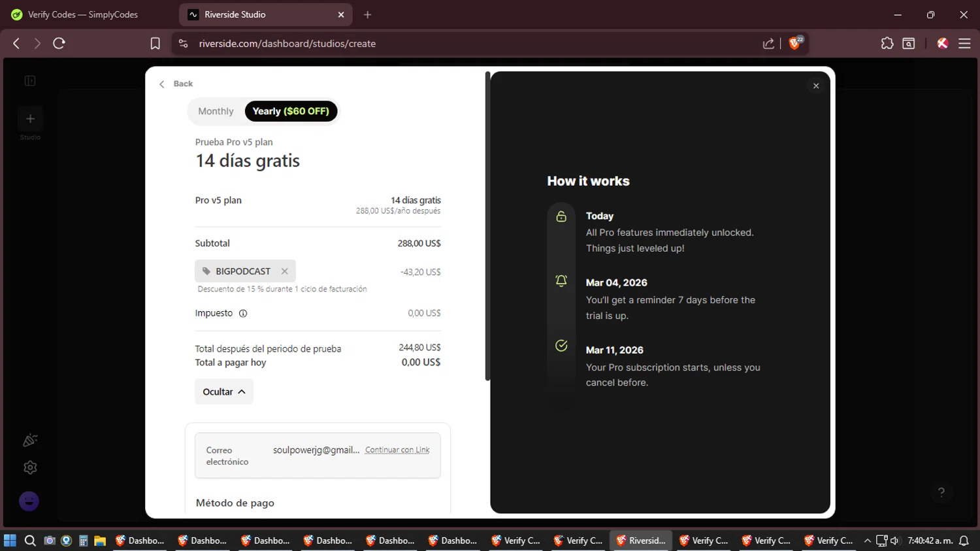Click the tag icon on the BIGPODCAST coupon

point(206,271)
